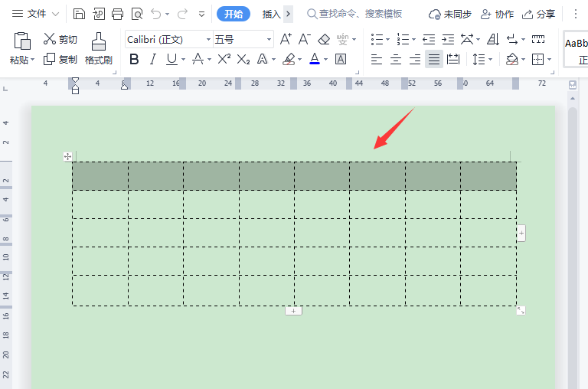This screenshot has width=588, height=389.
Task: Switch to the 插入 insert tab
Action: [271, 14]
